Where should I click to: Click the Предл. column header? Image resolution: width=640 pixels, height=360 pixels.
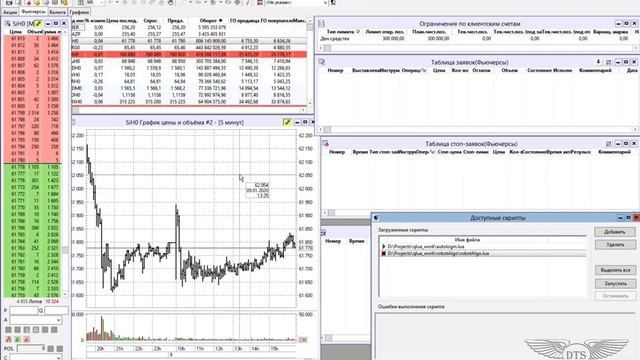pos(176,20)
